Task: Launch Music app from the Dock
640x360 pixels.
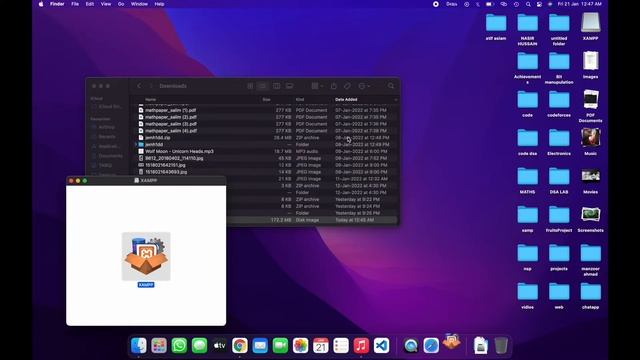Action: pos(361,346)
